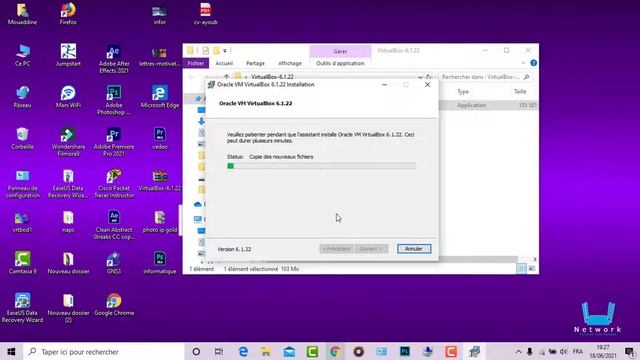Open Explorer help question mark icon
This screenshot has height=360, width=640.
(533, 63)
